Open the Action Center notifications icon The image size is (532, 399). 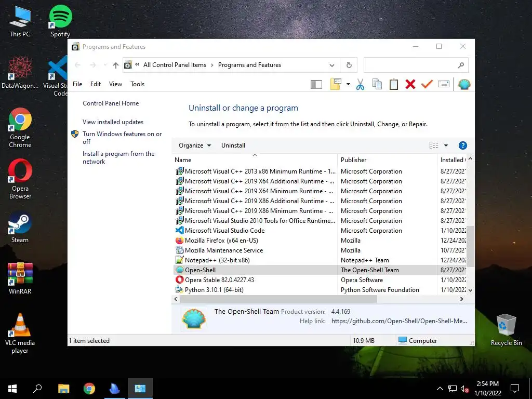515,389
